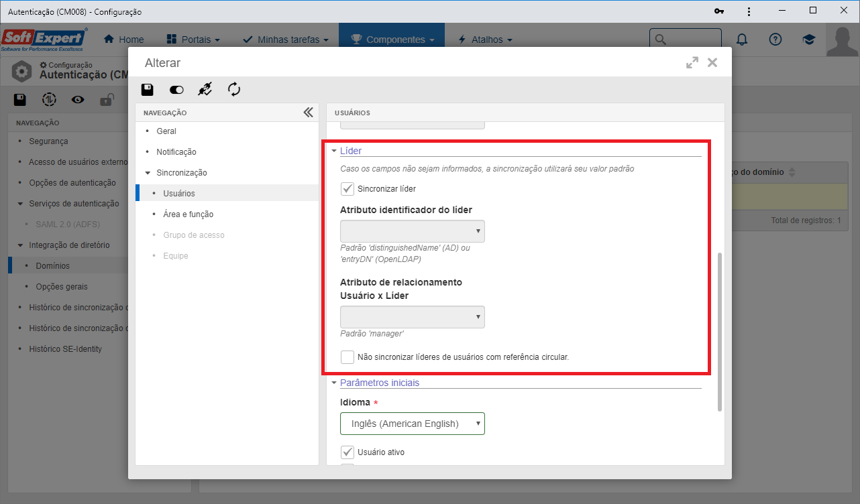Close the Alterar dialog
Screen dimensions: 860x504
712,62
